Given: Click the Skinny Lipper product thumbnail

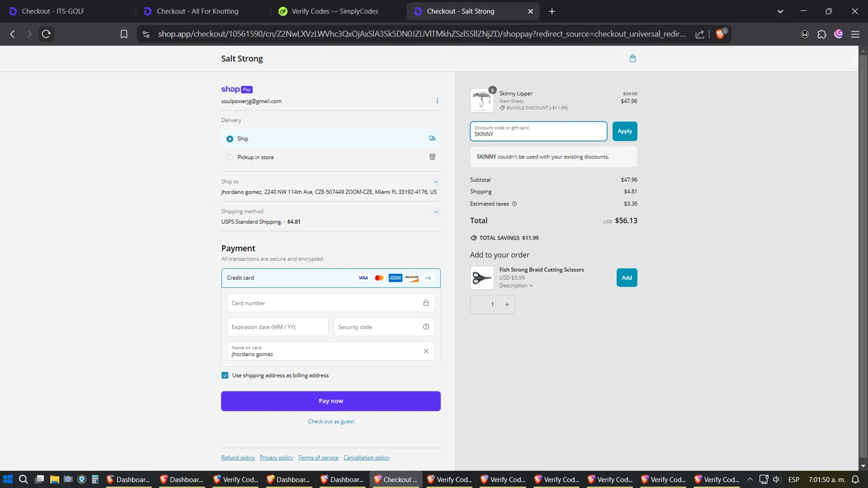Looking at the screenshot, I should click(x=482, y=100).
